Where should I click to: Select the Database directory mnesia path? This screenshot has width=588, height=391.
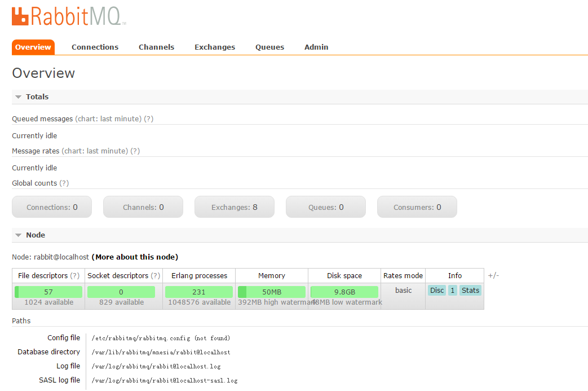tap(161, 352)
